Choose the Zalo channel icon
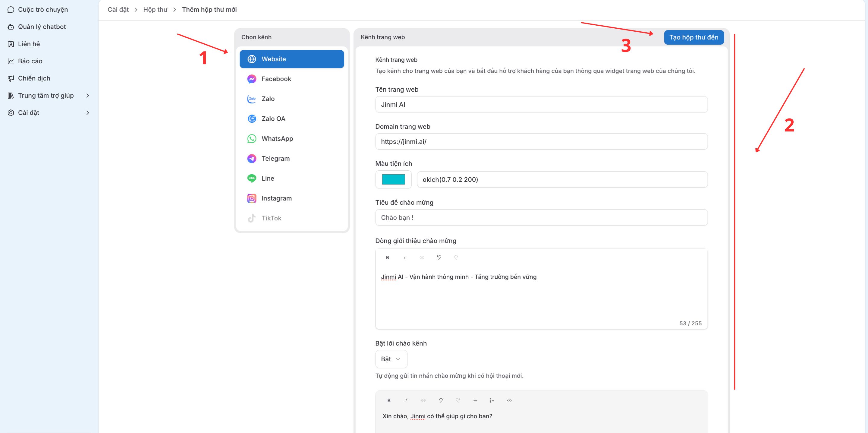The width and height of the screenshot is (868, 433). [252, 99]
